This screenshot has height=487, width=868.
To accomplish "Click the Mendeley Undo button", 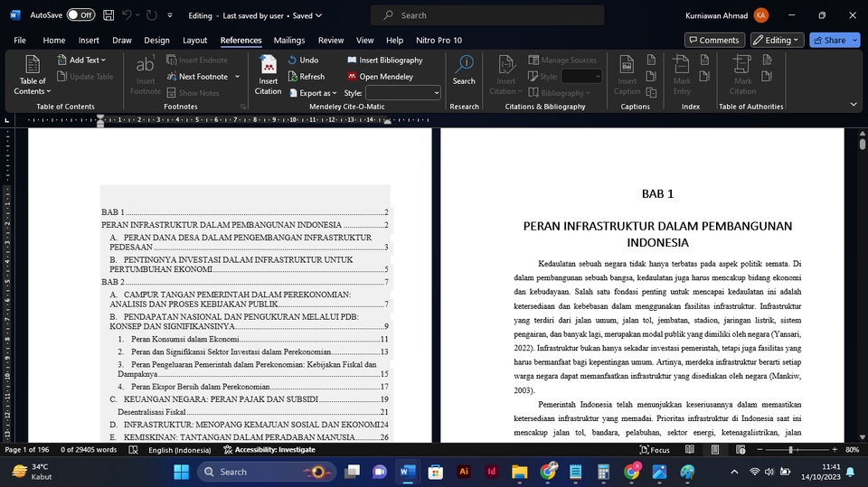I will [303, 60].
